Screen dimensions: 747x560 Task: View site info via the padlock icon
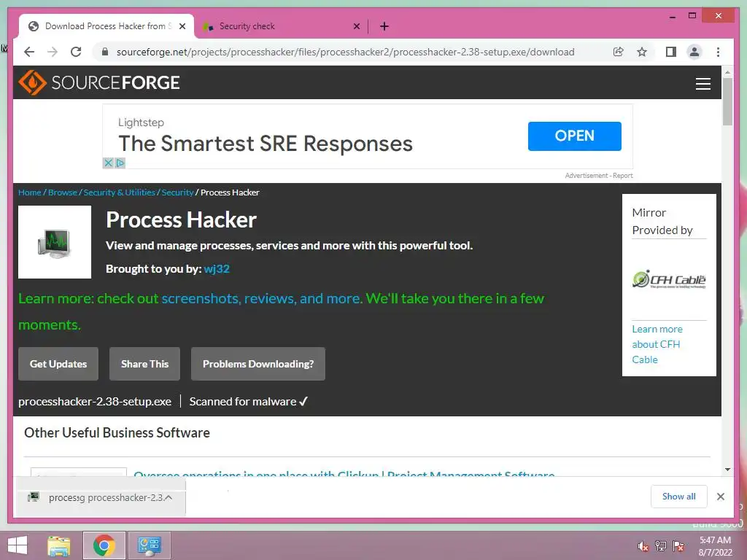(105, 52)
